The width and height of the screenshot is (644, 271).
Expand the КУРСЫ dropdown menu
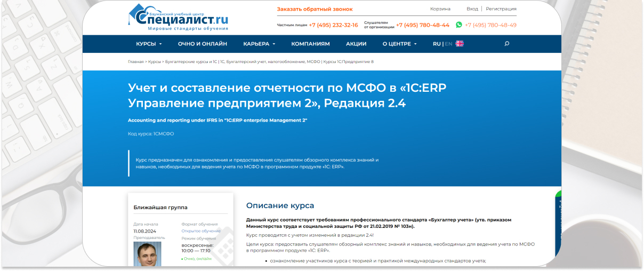[x=149, y=44]
